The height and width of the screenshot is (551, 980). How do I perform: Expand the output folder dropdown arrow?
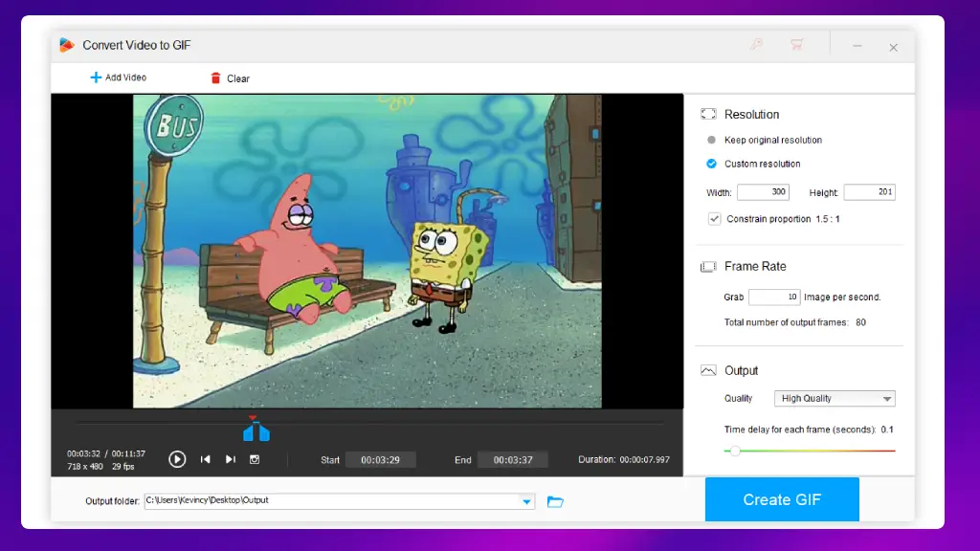tap(527, 501)
